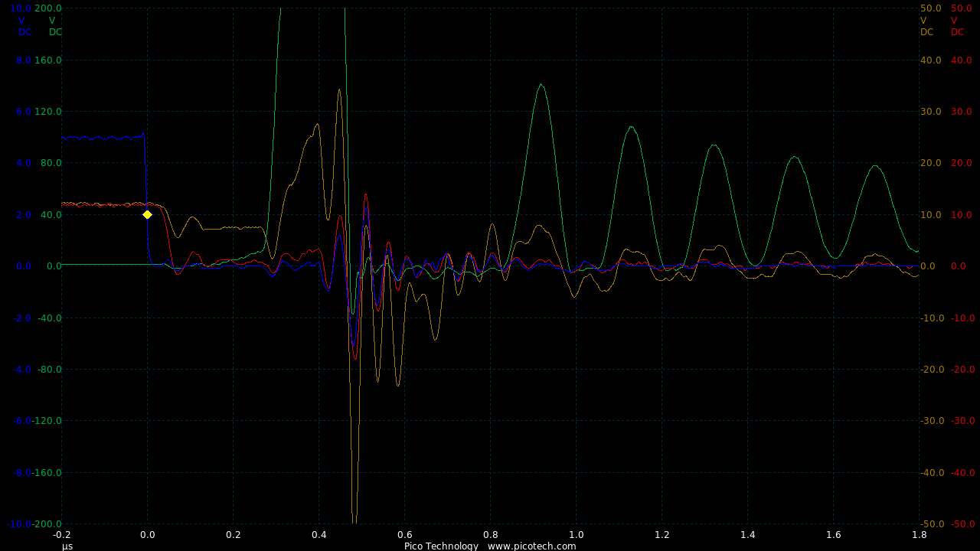
Task: Click the yellow axis 30.0 value
Action: [930, 112]
